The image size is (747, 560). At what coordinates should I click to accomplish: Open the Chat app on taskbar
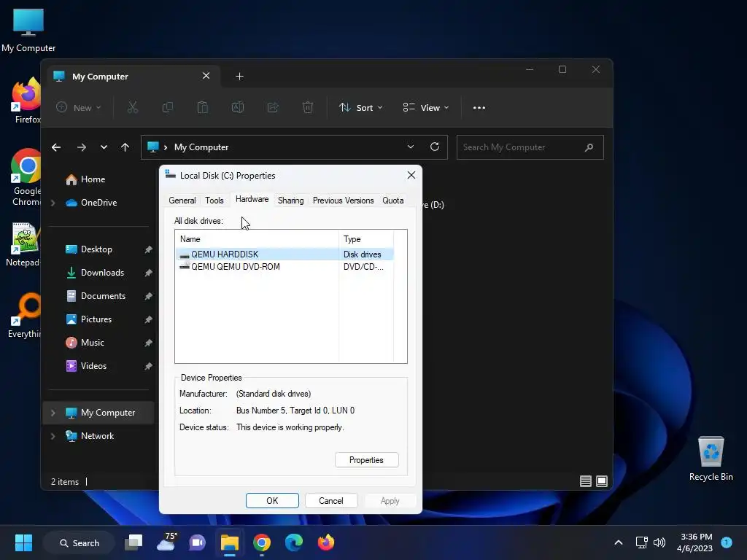coord(197,542)
